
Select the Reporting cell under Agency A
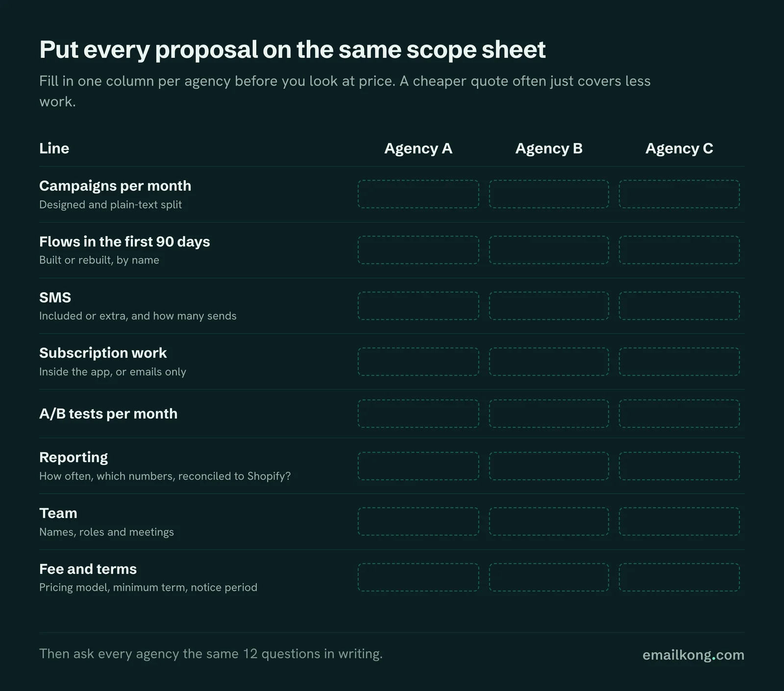(418, 466)
